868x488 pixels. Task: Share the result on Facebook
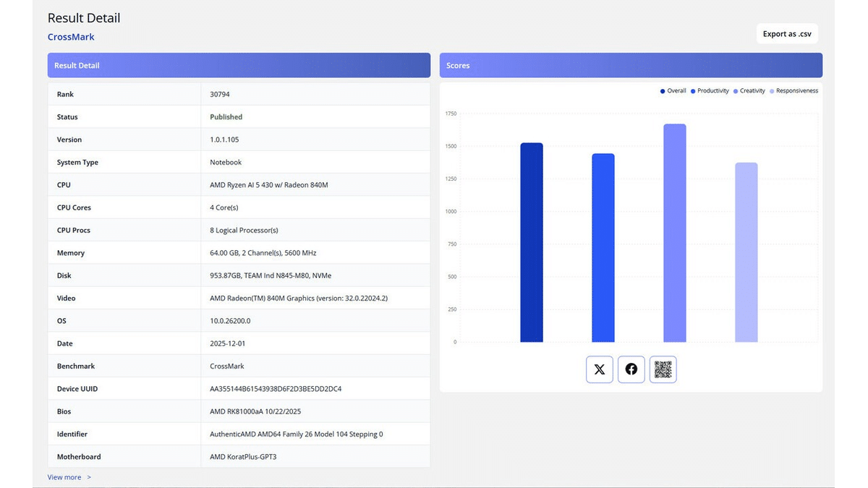pos(631,369)
